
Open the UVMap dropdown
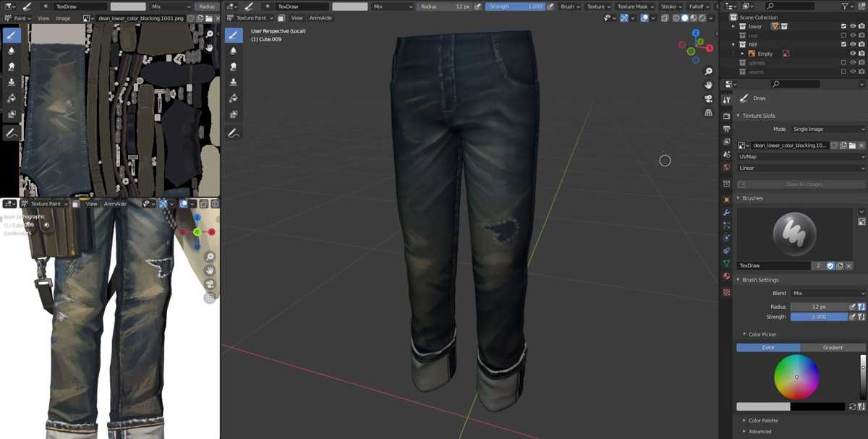(x=801, y=156)
